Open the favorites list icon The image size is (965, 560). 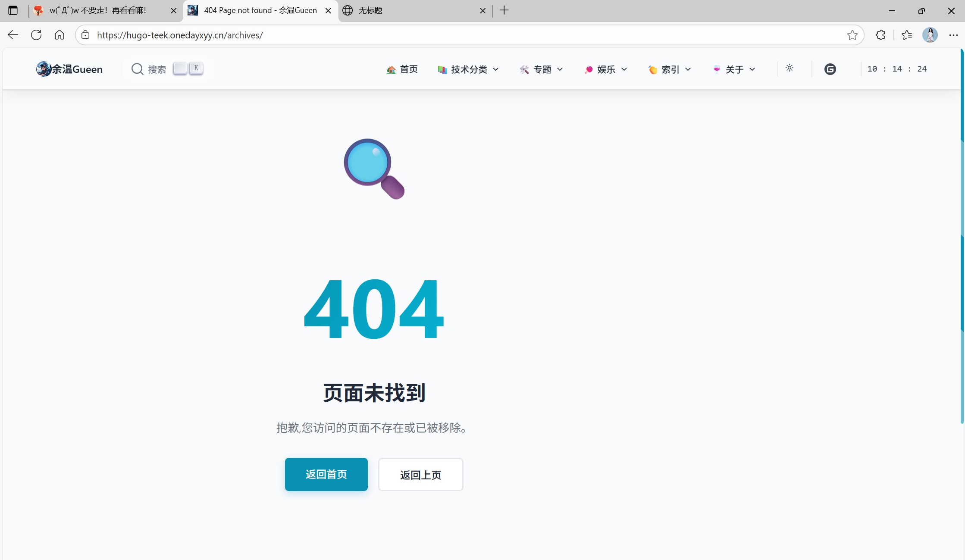click(906, 35)
